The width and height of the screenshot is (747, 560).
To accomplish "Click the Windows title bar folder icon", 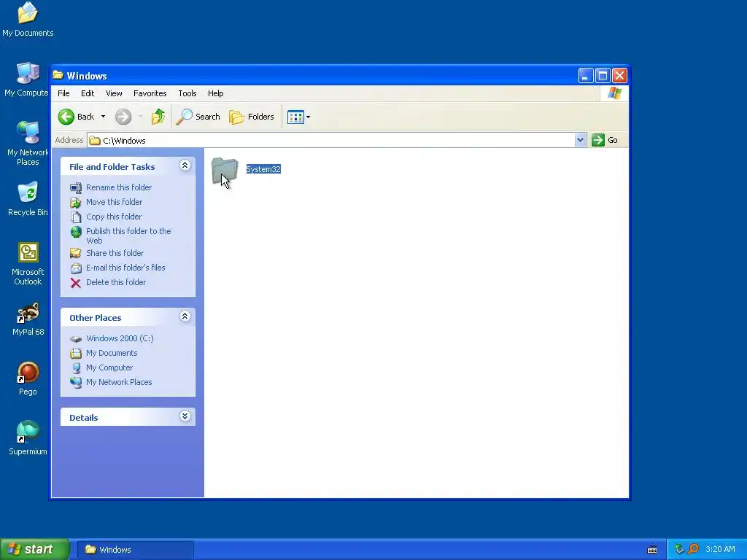I will [x=58, y=75].
